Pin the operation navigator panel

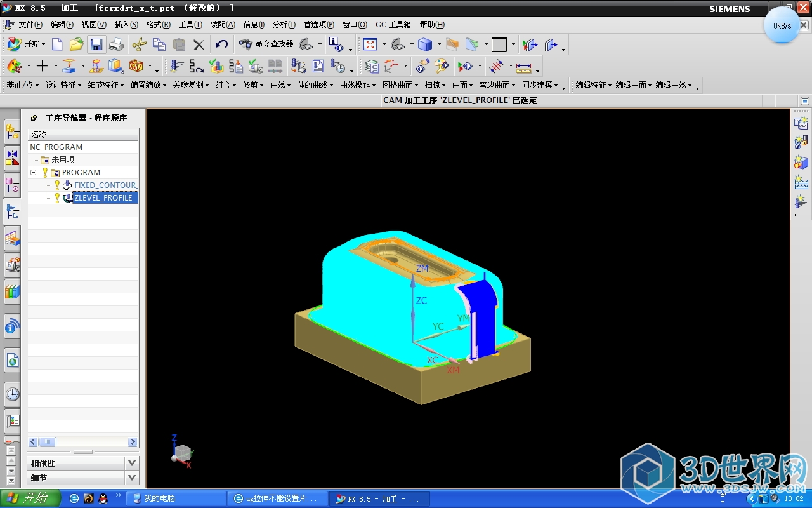pyautogui.click(x=34, y=117)
